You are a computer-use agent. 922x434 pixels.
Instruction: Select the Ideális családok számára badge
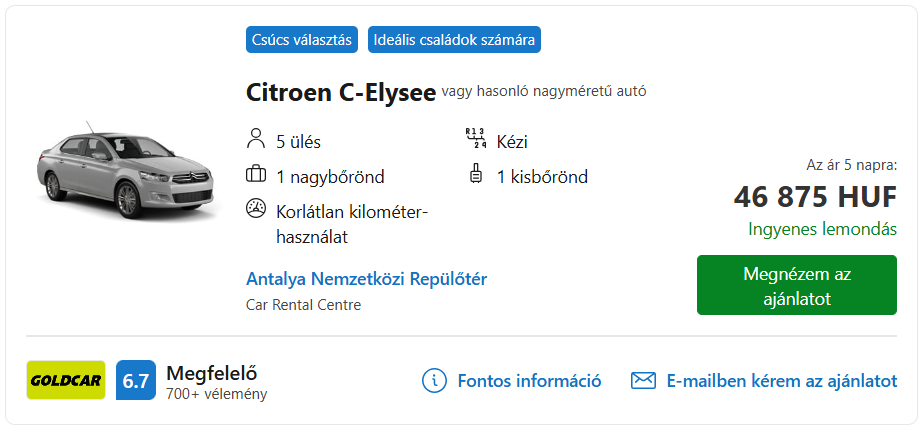(455, 40)
